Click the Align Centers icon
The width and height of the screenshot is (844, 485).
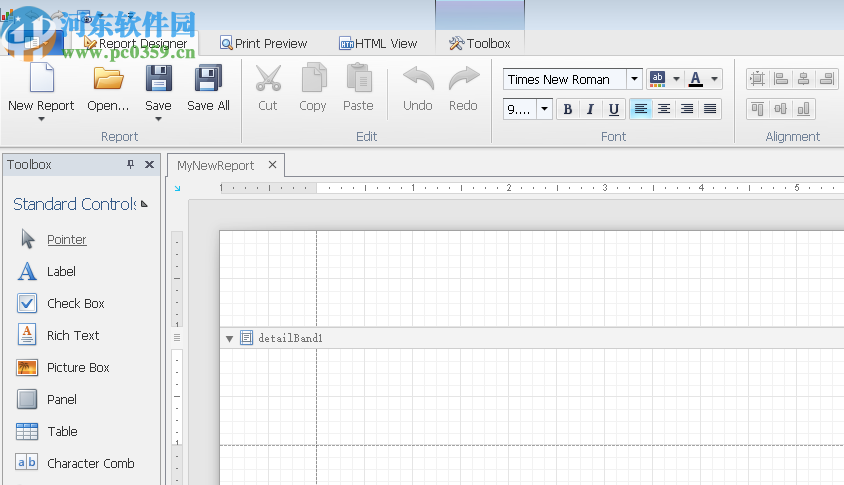pos(804,79)
